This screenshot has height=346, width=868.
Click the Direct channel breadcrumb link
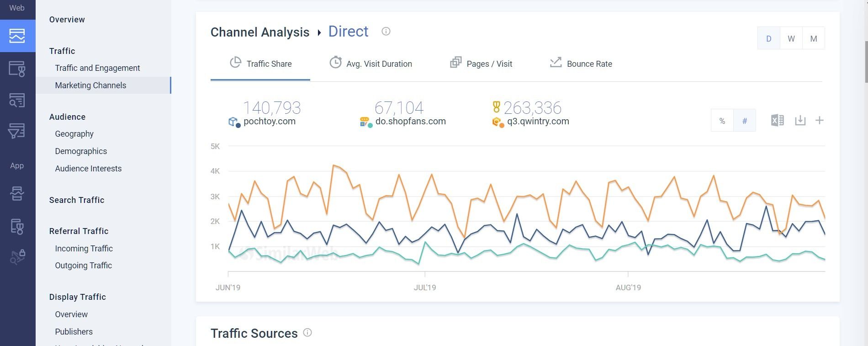click(348, 31)
